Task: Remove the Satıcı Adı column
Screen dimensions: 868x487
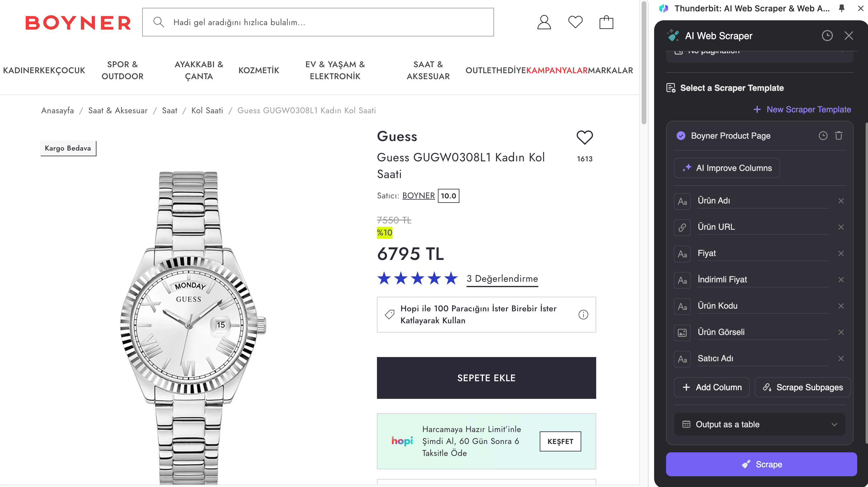Action: pyautogui.click(x=841, y=359)
